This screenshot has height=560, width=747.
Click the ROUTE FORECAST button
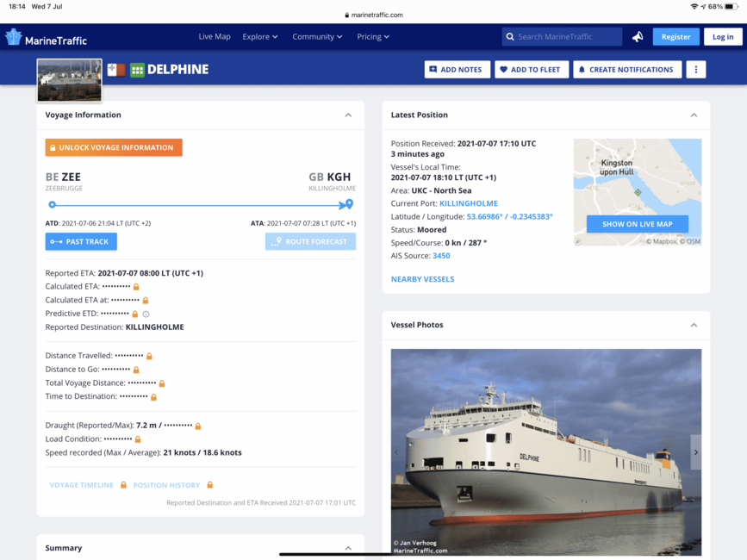(x=310, y=241)
